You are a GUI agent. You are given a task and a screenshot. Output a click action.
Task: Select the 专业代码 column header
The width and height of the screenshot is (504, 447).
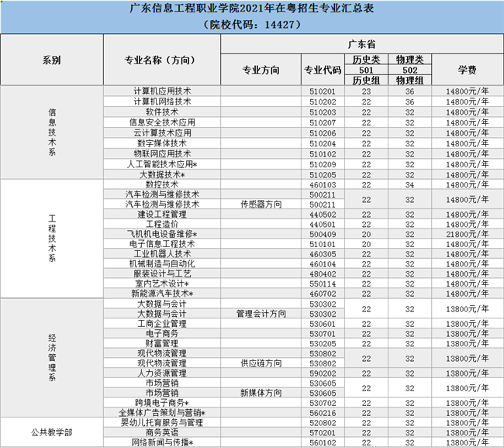[323, 70]
